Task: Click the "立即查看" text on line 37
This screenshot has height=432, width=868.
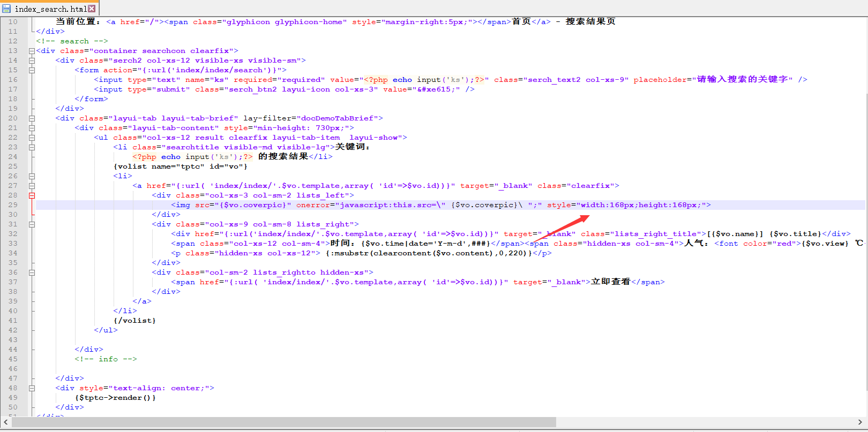Action: pos(611,282)
